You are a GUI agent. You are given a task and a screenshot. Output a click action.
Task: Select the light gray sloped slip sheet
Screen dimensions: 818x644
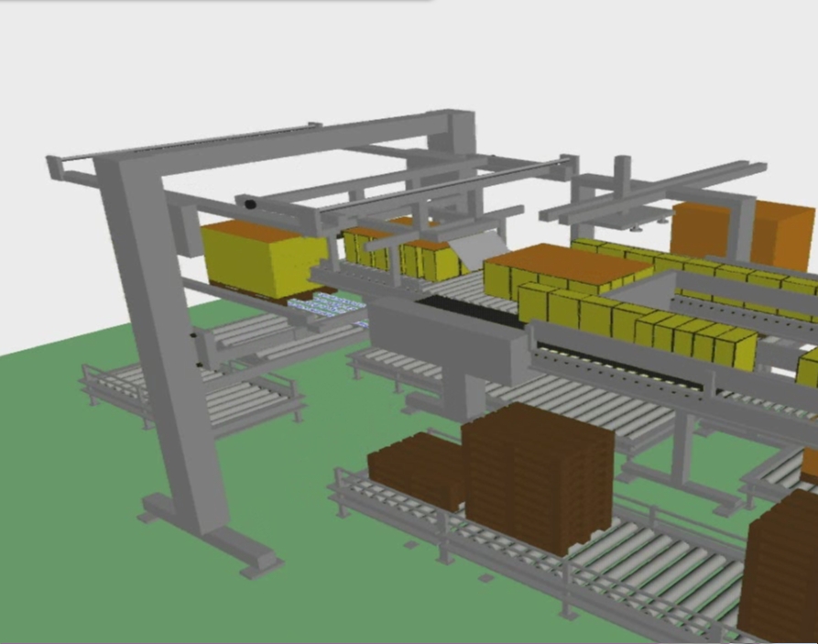pyautogui.click(x=481, y=247)
